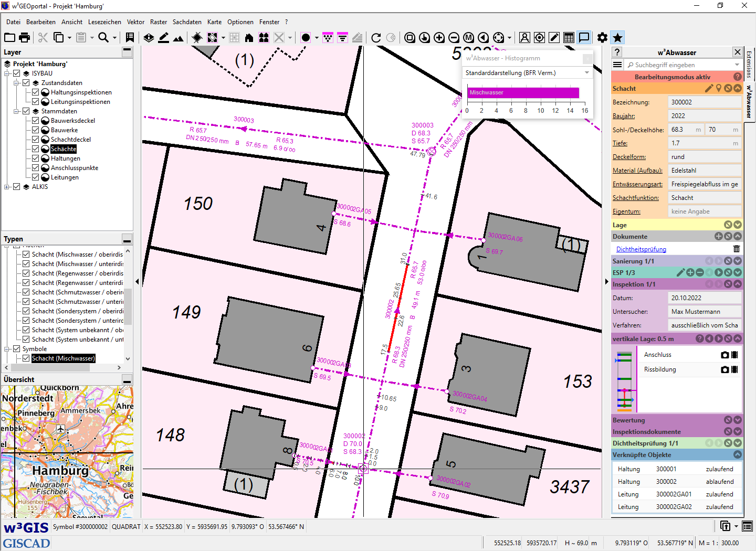Click the zoom in plus circle icon
This screenshot has width=756, height=551.
439,37
